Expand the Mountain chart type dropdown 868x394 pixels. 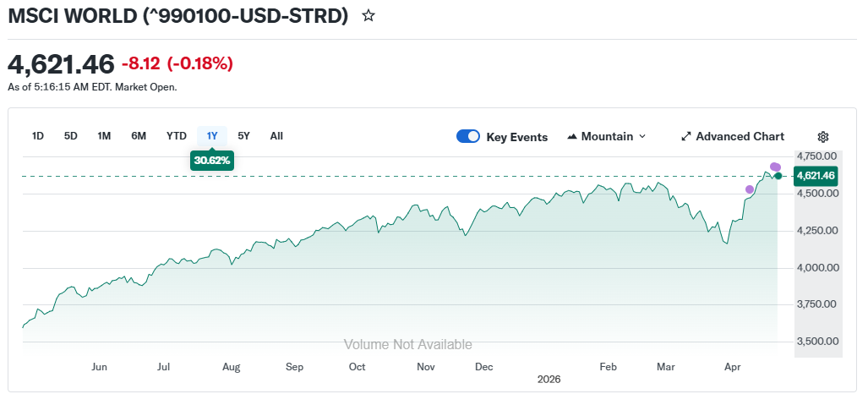(x=641, y=137)
